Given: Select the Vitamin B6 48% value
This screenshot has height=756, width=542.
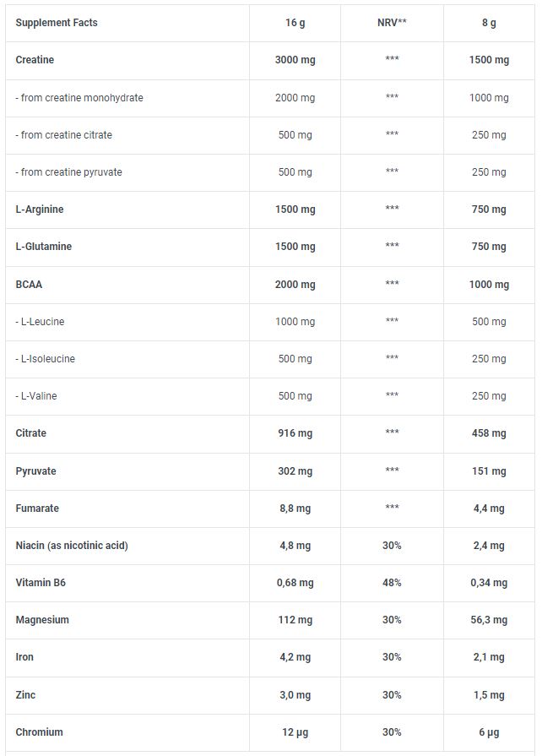Looking at the screenshot, I should (392, 583).
